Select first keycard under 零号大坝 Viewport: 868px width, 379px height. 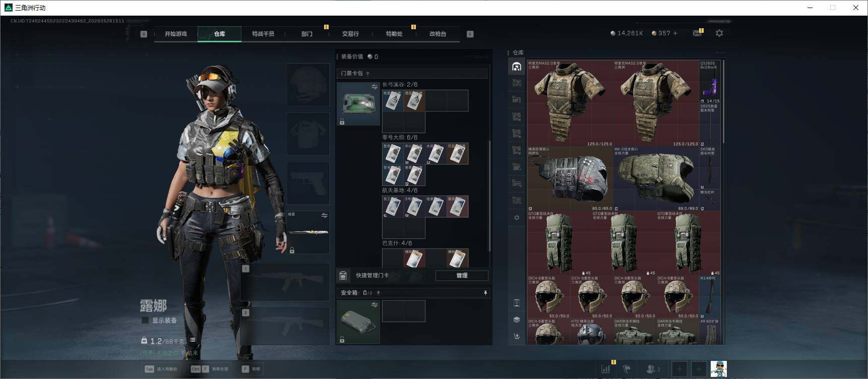pyautogui.click(x=393, y=154)
